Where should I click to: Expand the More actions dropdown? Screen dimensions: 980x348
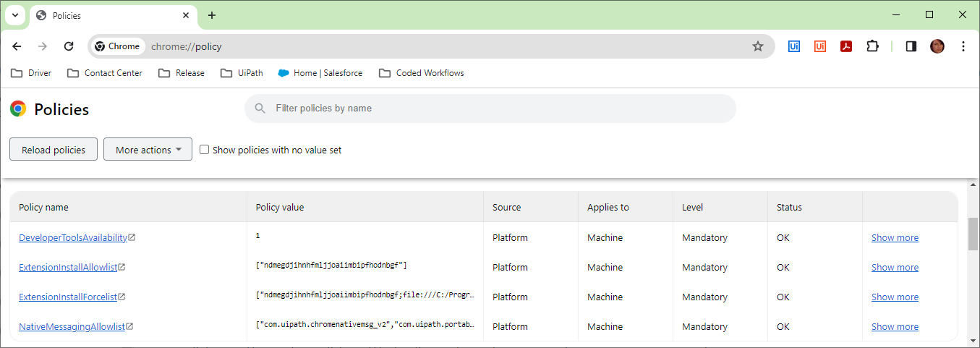148,150
